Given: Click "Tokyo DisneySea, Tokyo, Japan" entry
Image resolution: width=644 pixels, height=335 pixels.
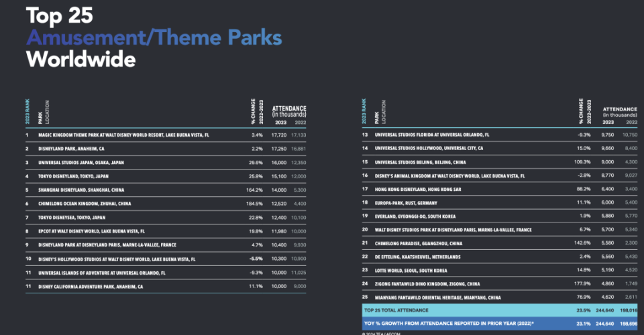Looking at the screenshot, I should click(x=72, y=218).
